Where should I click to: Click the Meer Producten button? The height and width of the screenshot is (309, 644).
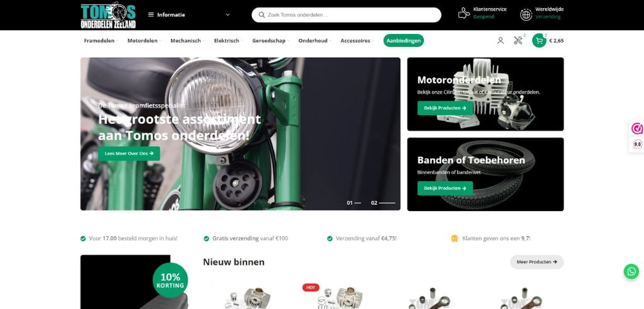536,262
